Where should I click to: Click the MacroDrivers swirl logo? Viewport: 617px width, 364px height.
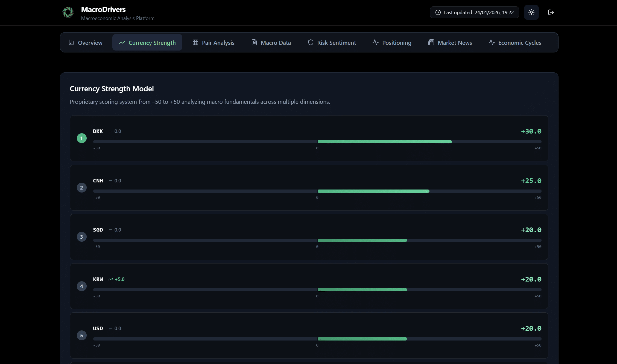[68, 12]
